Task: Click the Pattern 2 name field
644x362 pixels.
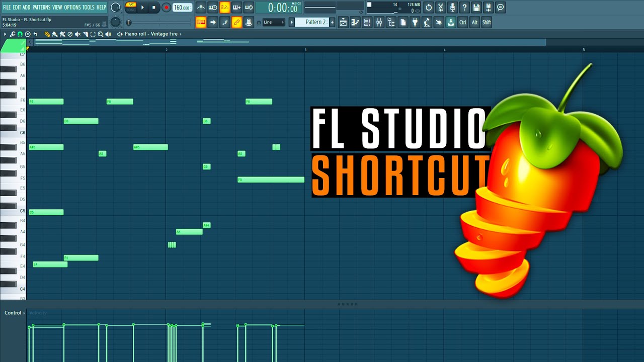Action: pyautogui.click(x=311, y=22)
